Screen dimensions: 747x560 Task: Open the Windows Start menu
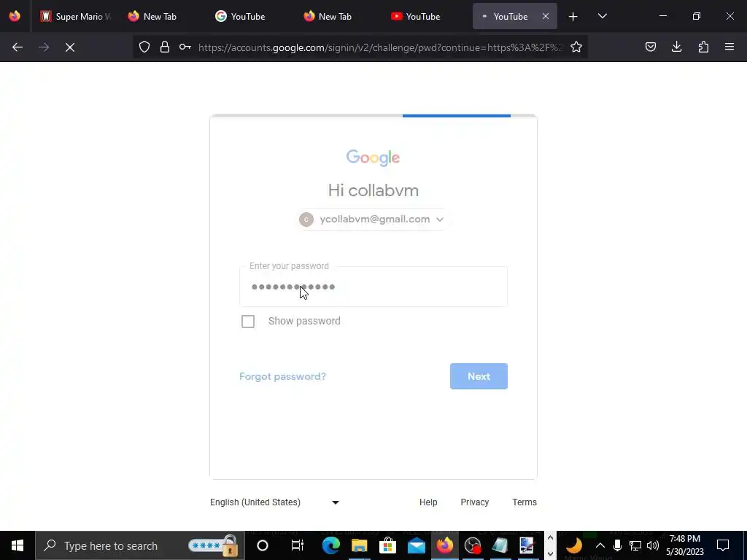pos(18,545)
